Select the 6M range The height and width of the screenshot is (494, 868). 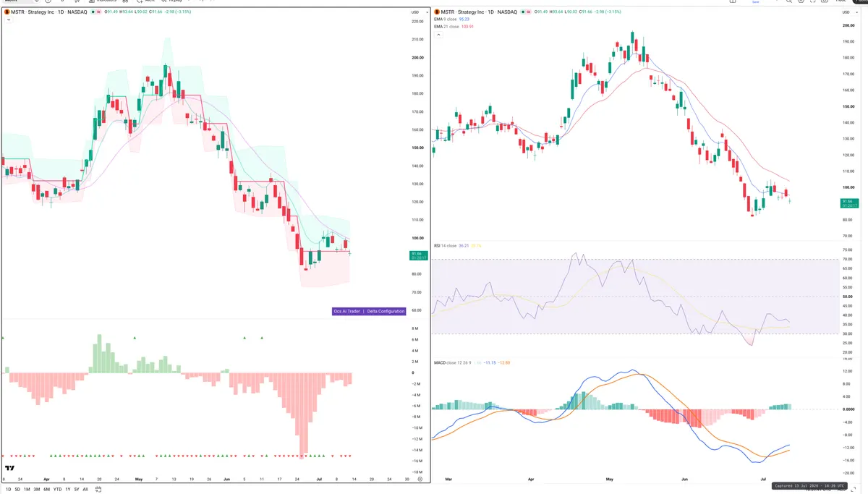[46, 489]
